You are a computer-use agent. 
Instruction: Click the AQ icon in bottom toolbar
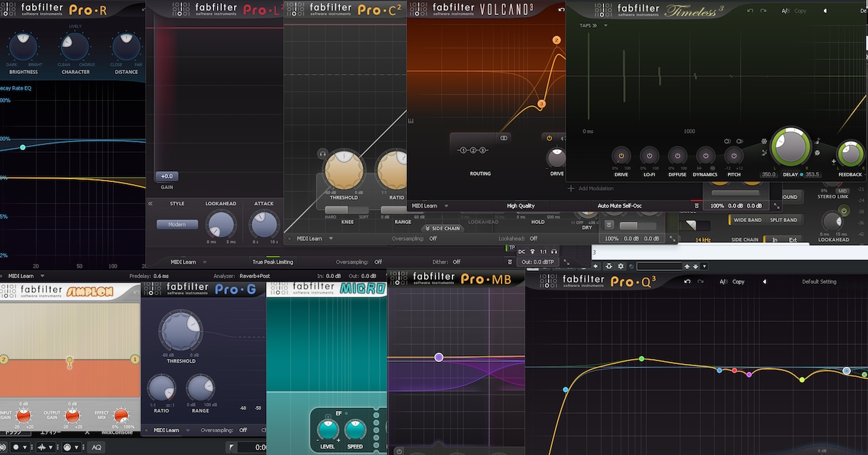(96, 447)
